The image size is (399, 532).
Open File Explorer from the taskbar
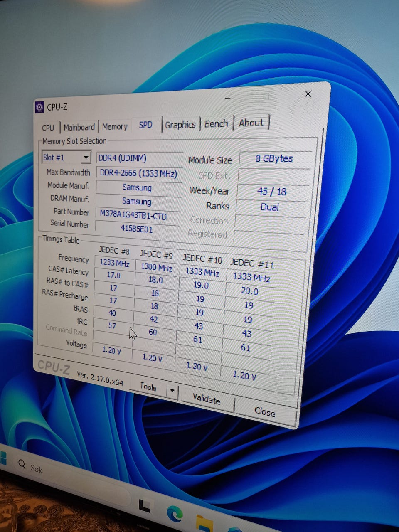204,523
